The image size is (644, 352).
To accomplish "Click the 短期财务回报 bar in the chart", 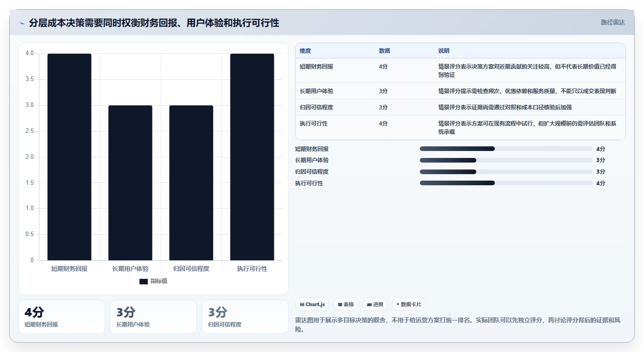I will point(69,157).
